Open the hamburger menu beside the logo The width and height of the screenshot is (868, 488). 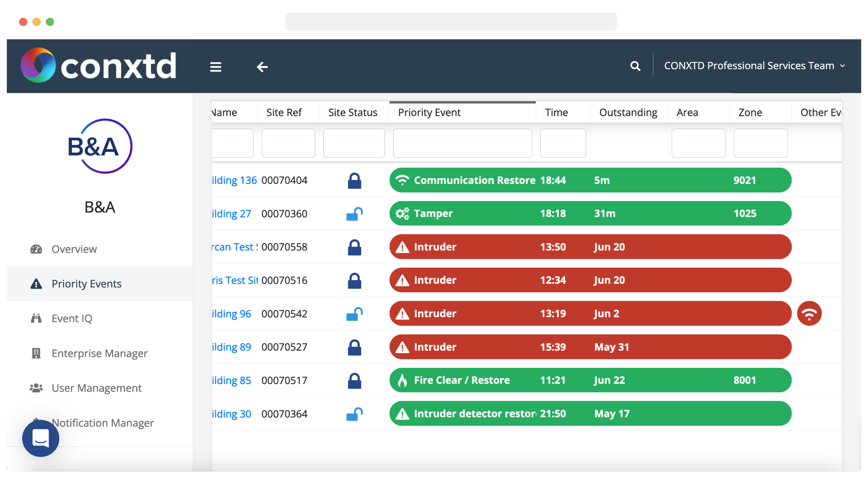coord(216,66)
